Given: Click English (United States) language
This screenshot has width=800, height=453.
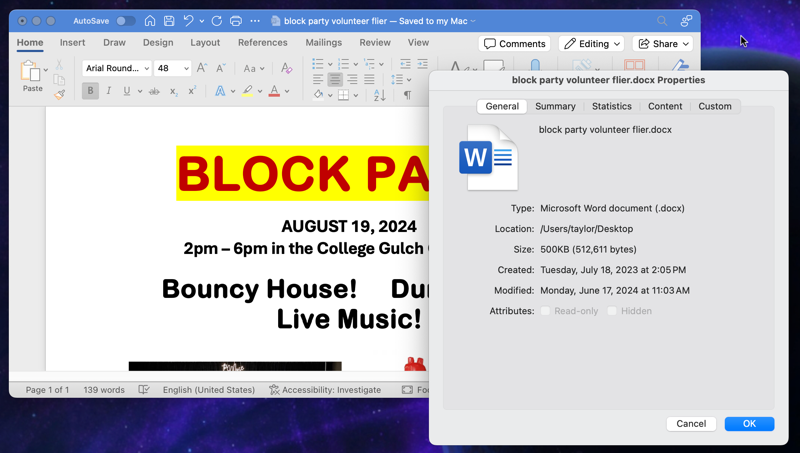Looking at the screenshot, I should [x=209, y=390].
